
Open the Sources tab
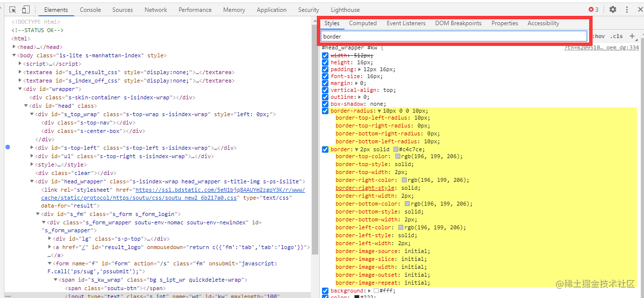coord(123,9)
